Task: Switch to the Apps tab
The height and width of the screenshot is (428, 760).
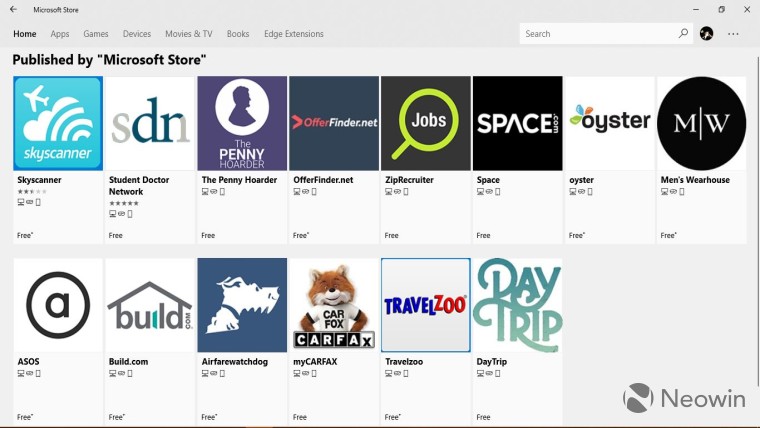Action: (60, 34)
